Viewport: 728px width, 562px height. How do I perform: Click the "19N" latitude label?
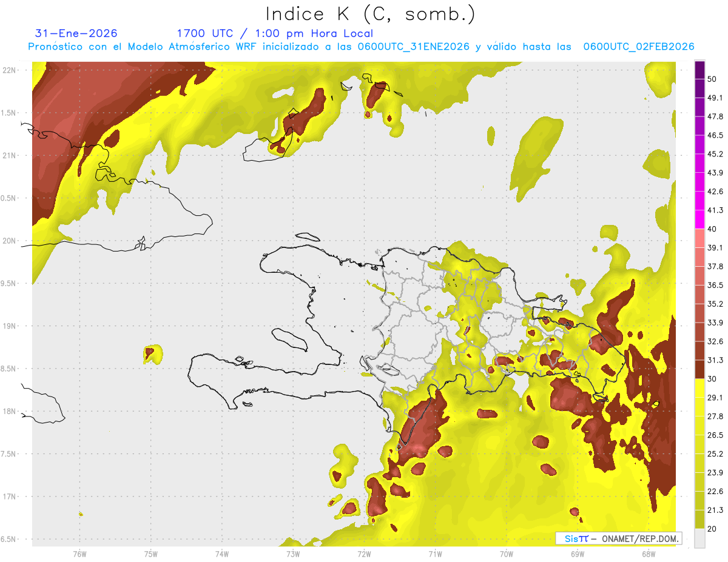click(x=10, y=326)
